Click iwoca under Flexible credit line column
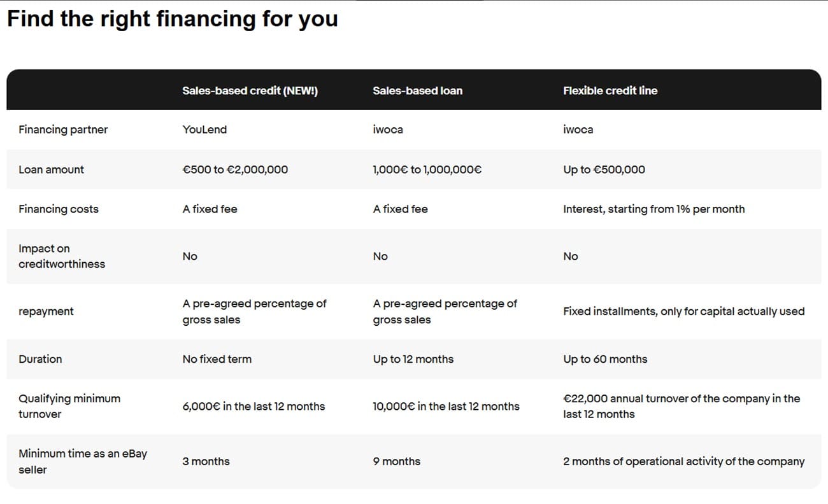828x504 pixels. click(x=578, y=130)
